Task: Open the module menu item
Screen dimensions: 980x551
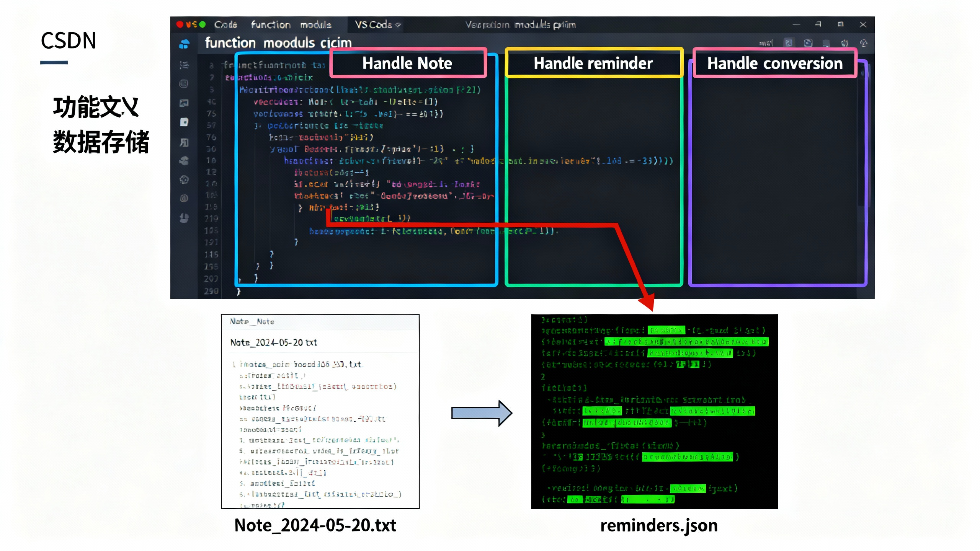Action: coord(315,25)
